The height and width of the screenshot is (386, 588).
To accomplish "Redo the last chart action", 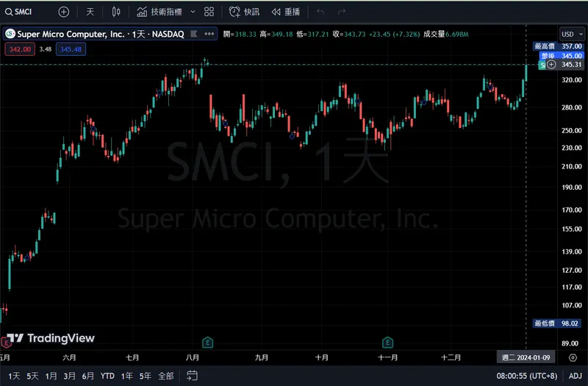I will click(x=341, y=12).
